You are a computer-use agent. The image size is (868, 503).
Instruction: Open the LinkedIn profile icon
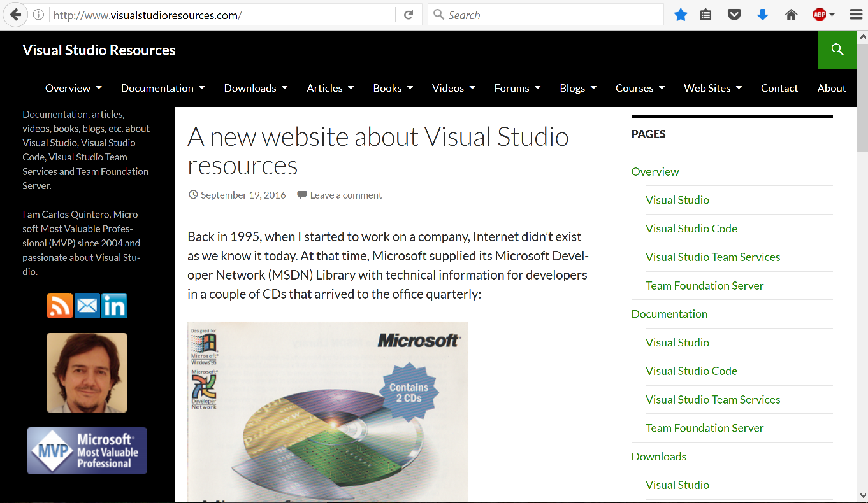coord(114,306)
